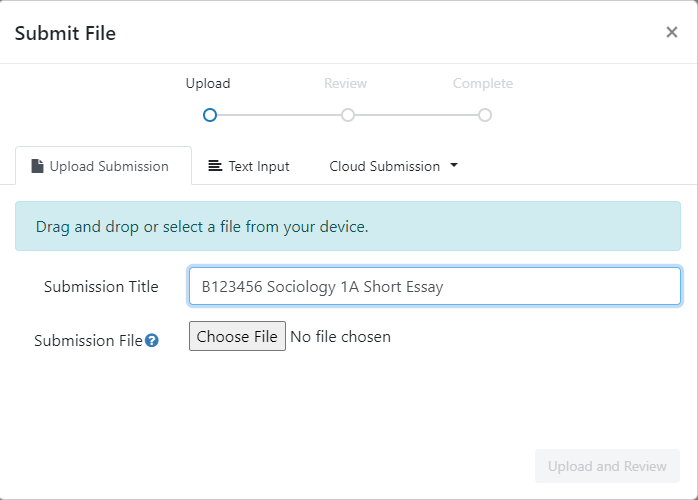Click the document icon on Upload Submission tab

point(38,166)
